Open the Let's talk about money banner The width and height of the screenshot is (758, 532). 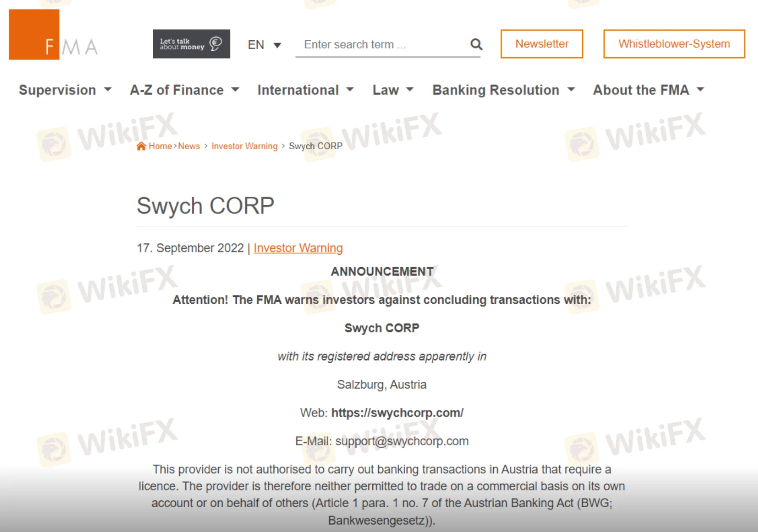(191, 44)
